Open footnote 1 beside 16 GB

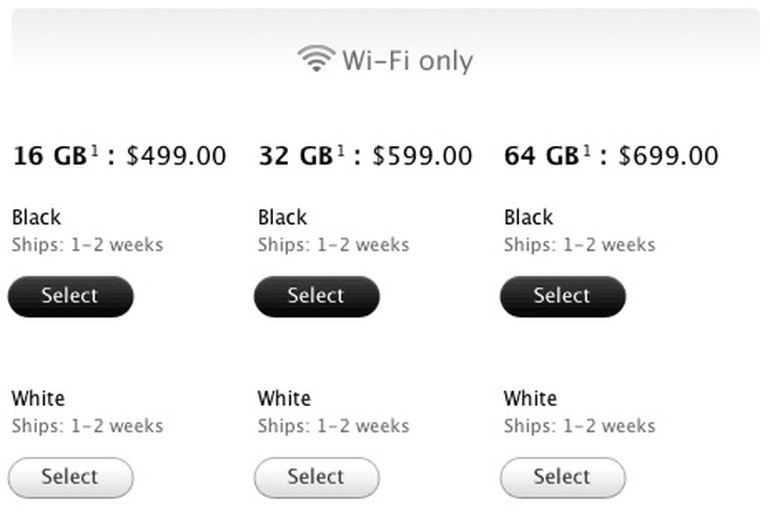(95, 151)
